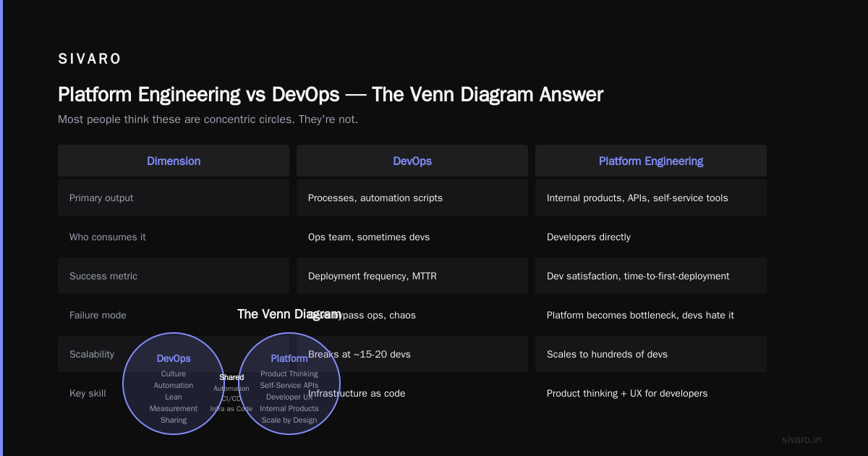Click the title 'Platform Engineering vs DevOps — The Venn Diagram Answer'
This screenshot has height=456, width=868.
[331, 95]
